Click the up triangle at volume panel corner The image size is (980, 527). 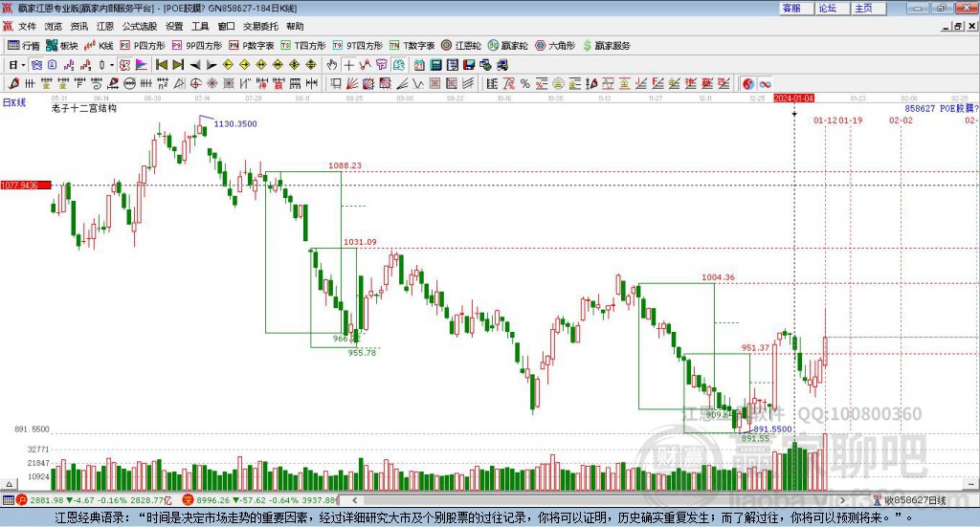coord(9,484)
